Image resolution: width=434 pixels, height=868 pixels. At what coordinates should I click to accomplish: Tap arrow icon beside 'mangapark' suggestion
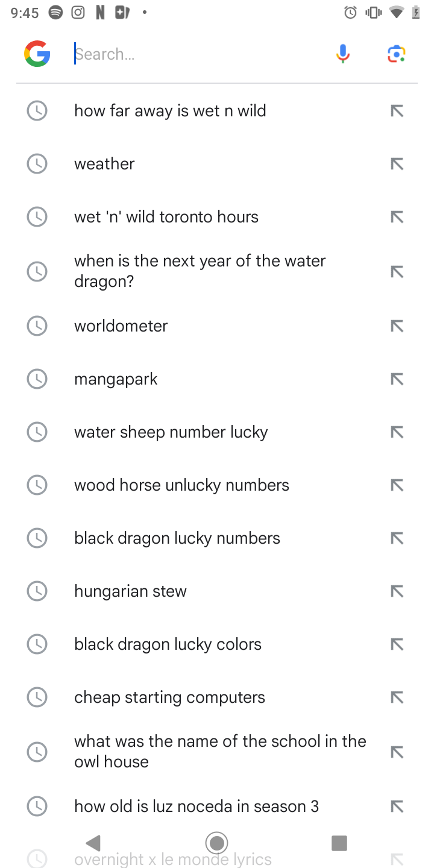[x=396, y=380]
